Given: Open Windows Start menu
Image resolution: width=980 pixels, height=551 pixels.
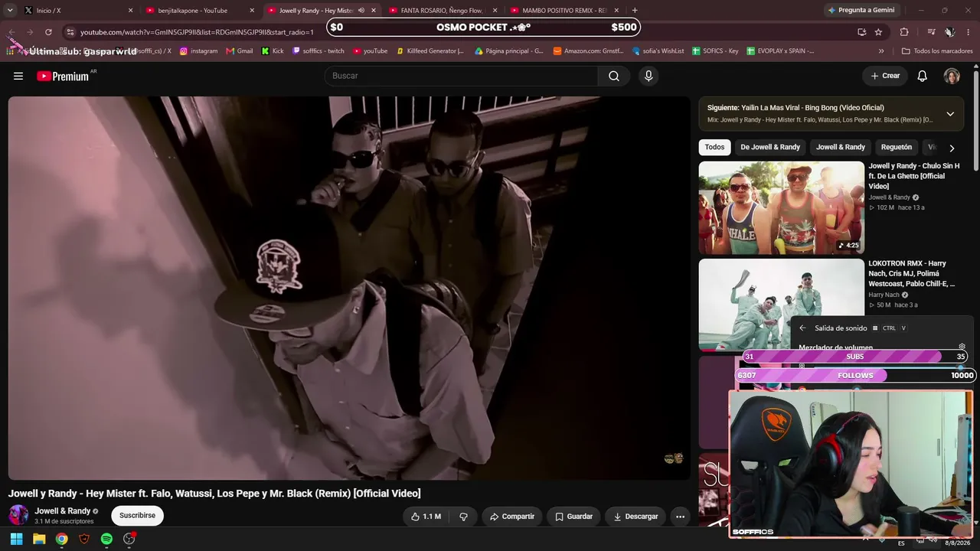Looking at the screenshot, I should [16, 539].
